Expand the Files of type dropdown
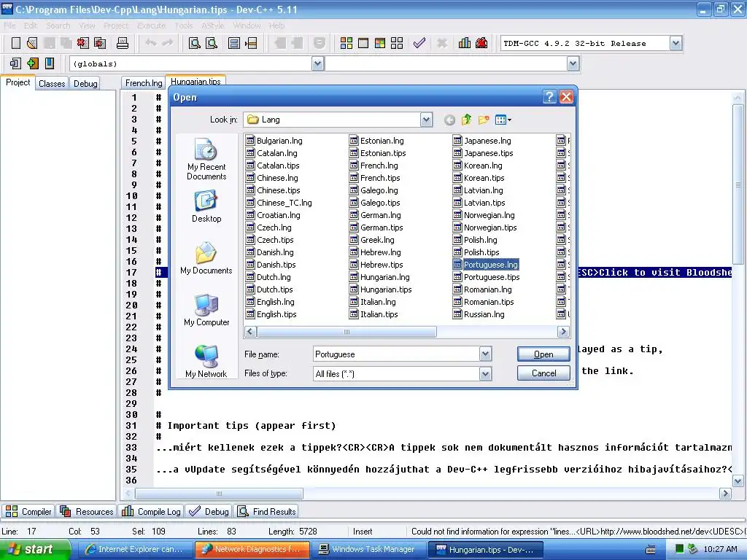 pos(485,374)
